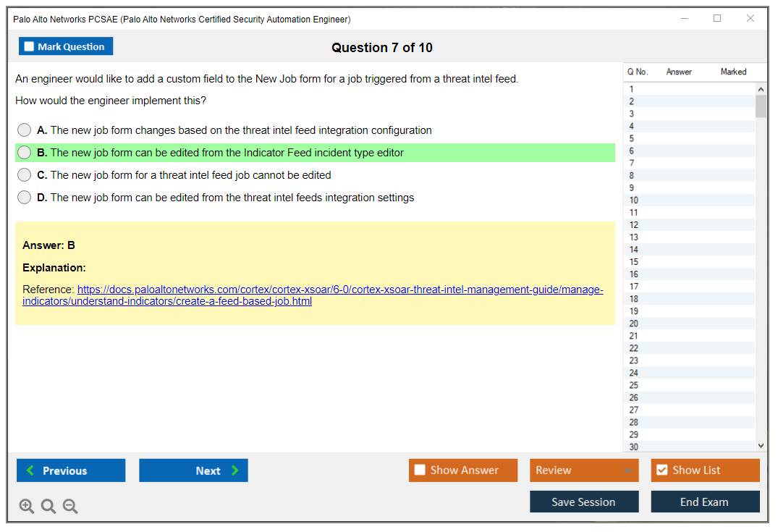The image size is (778, 532).
Task: Click scroll down arrow in question list
Action: [761, 446]
